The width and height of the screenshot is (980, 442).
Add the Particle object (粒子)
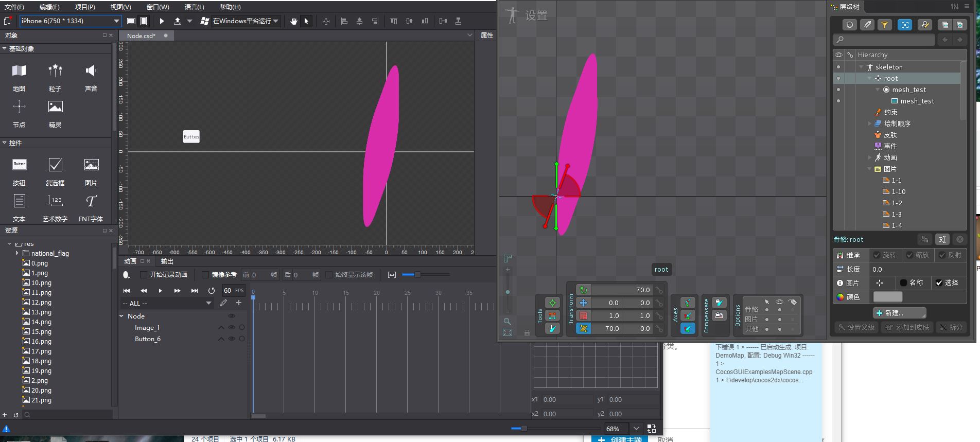coord(55,77)
